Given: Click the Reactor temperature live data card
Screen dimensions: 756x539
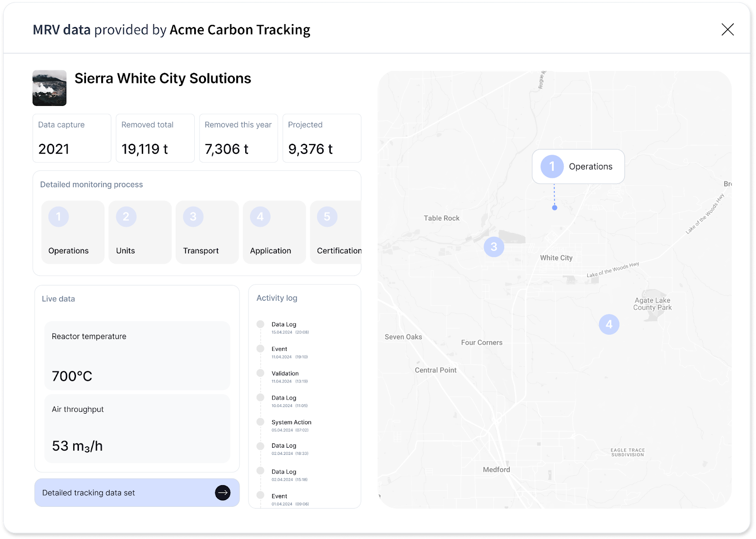Looking at the screenshot, I should [137, 356].
